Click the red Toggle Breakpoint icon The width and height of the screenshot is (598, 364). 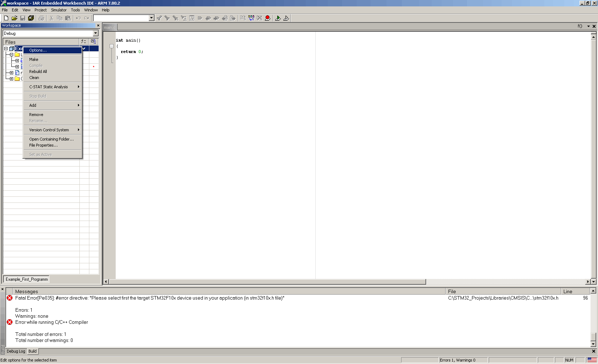point(268,18)
